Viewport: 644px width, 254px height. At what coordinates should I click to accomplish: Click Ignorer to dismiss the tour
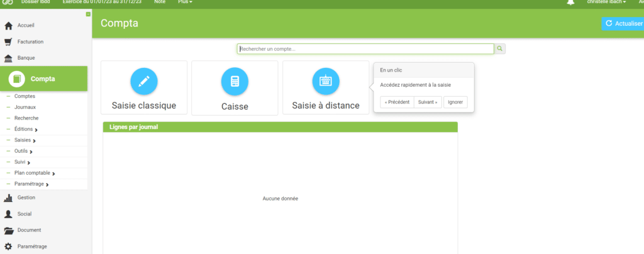point(455,102)
